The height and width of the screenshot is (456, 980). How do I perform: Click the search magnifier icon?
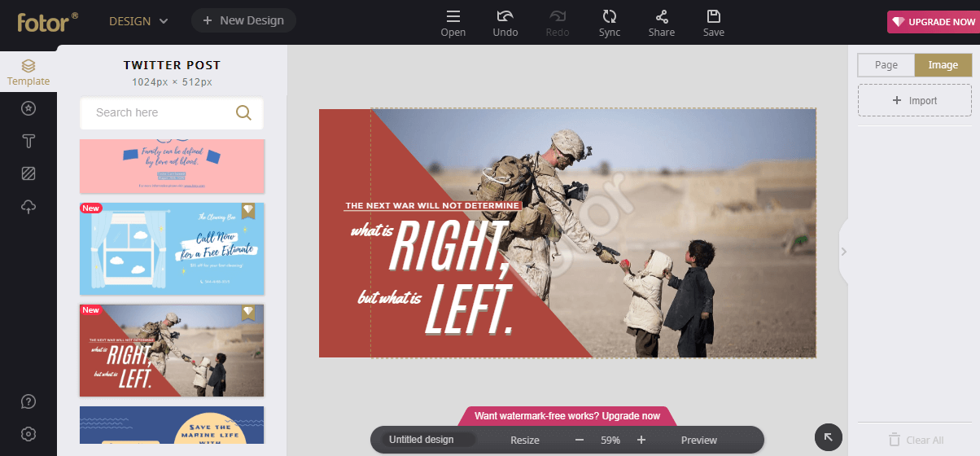(x=243, y=113)
